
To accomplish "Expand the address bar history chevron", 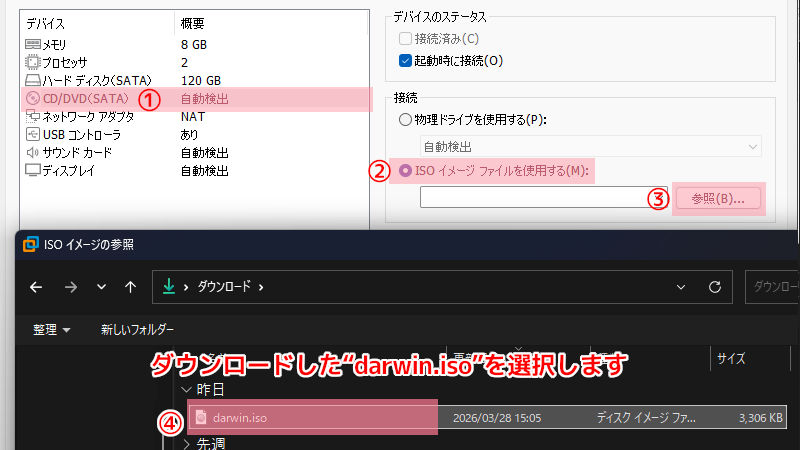I will click(x=681, y=287).
